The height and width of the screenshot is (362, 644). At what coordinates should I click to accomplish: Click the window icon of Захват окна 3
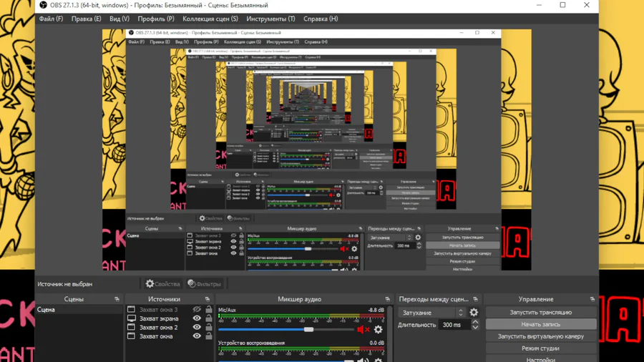(131, 310)
